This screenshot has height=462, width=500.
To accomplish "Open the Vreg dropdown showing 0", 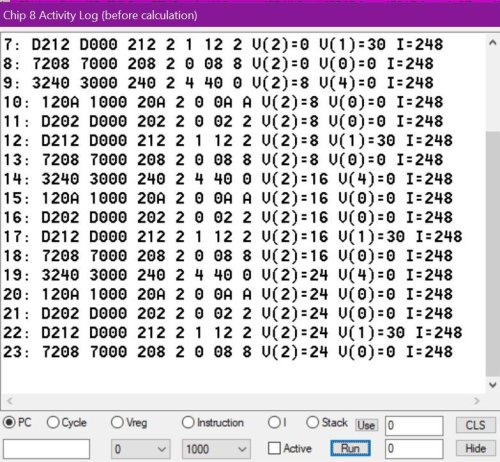I will pos(140,449).
